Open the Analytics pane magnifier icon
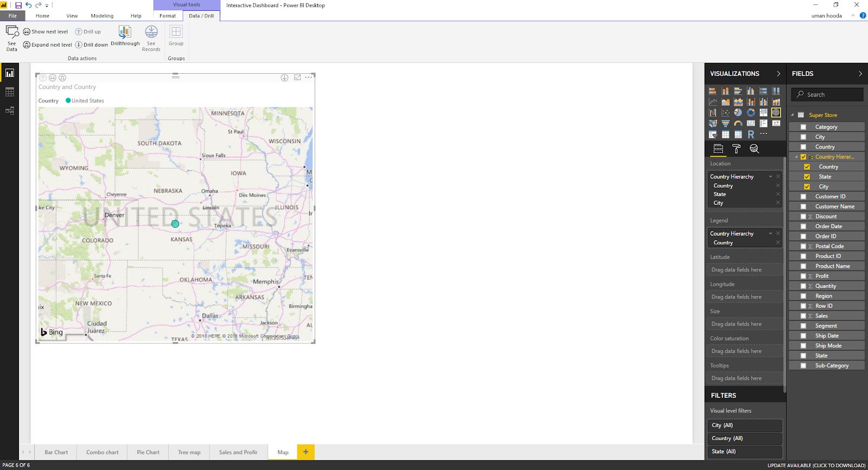 point(754,149)
